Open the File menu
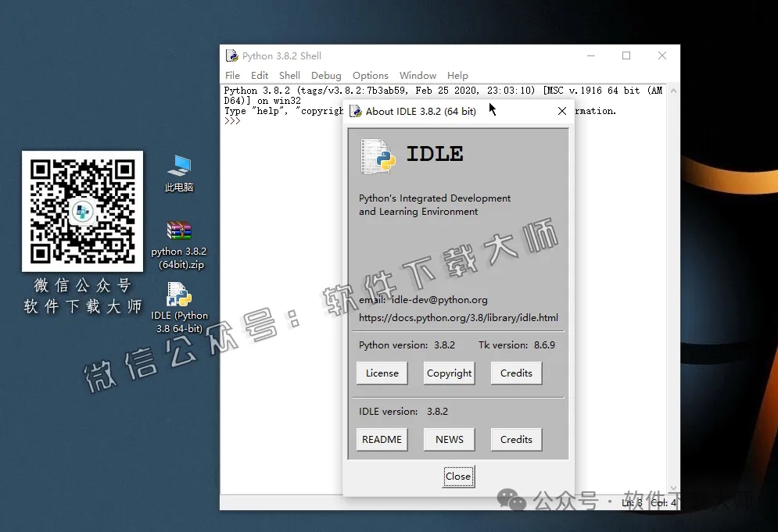Viewport: 778px width, 532px height. coord(231,75)
